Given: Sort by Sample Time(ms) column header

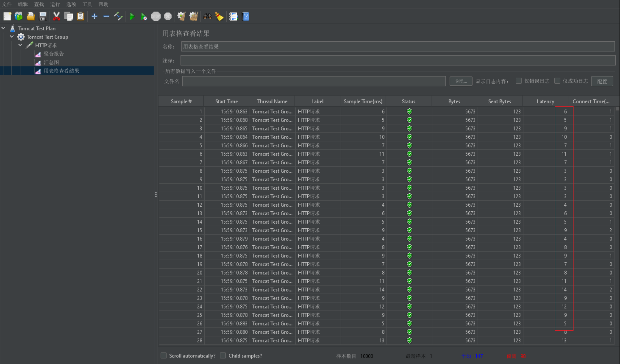Looking at the screenshot, I should click(363, 101).
